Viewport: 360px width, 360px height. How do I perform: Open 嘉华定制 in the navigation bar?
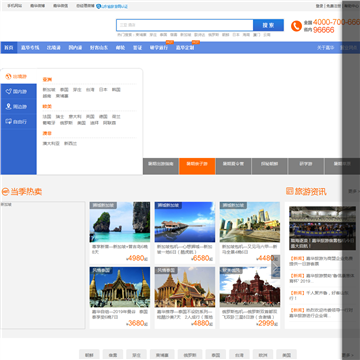[x=185, y=48]
